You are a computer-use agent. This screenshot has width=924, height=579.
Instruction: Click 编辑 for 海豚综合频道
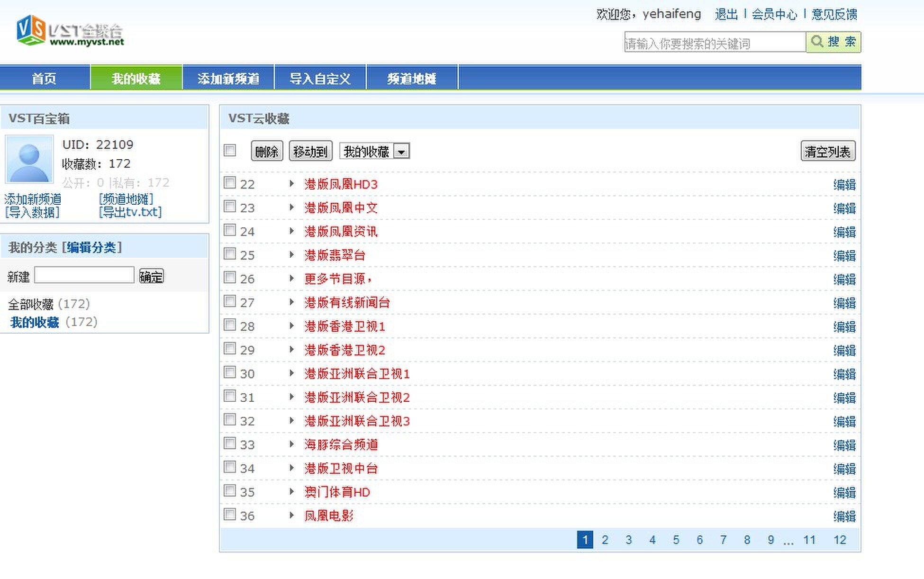coord(844,445)
